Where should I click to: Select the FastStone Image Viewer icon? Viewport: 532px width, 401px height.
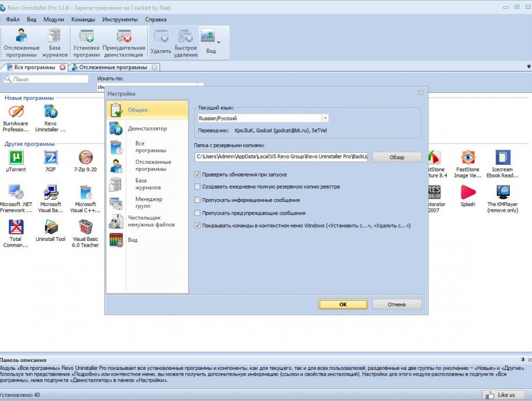coord(468,164)
